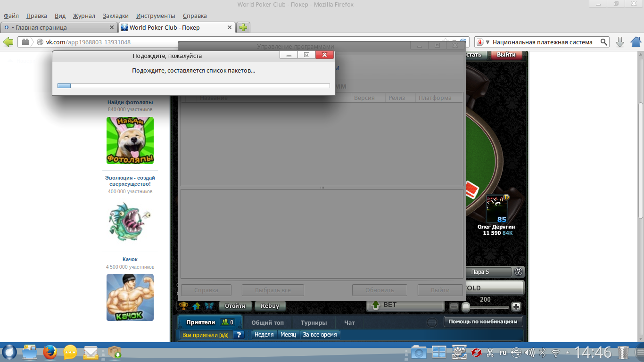
Task: Click the virtual desktops pager icon
Action: [439, 352]
